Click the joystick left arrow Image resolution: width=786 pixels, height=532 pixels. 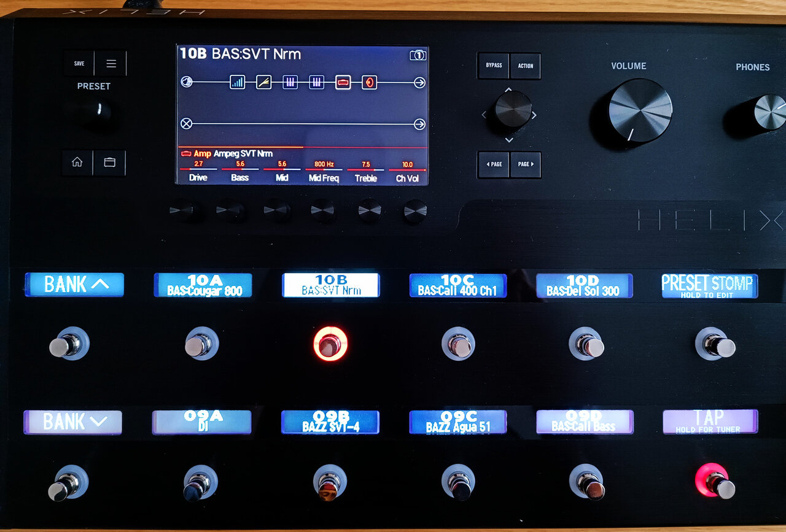[x=483, y=115]
